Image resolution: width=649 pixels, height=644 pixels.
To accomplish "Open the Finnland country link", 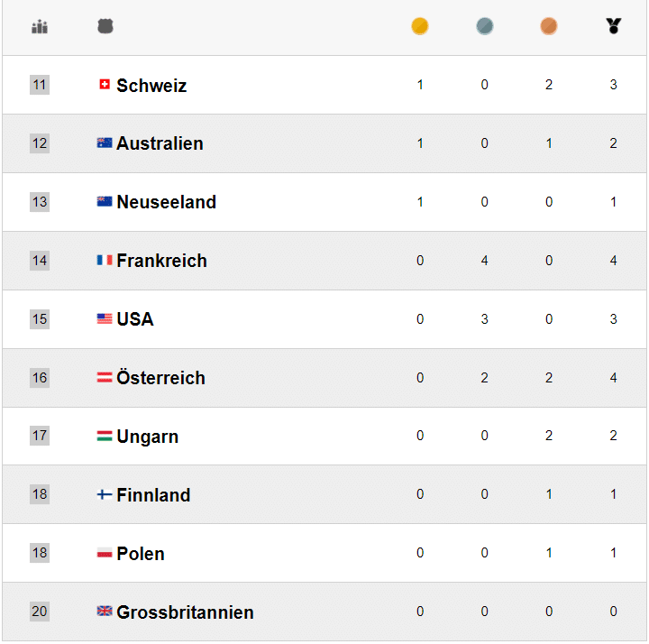I will 153,495.
